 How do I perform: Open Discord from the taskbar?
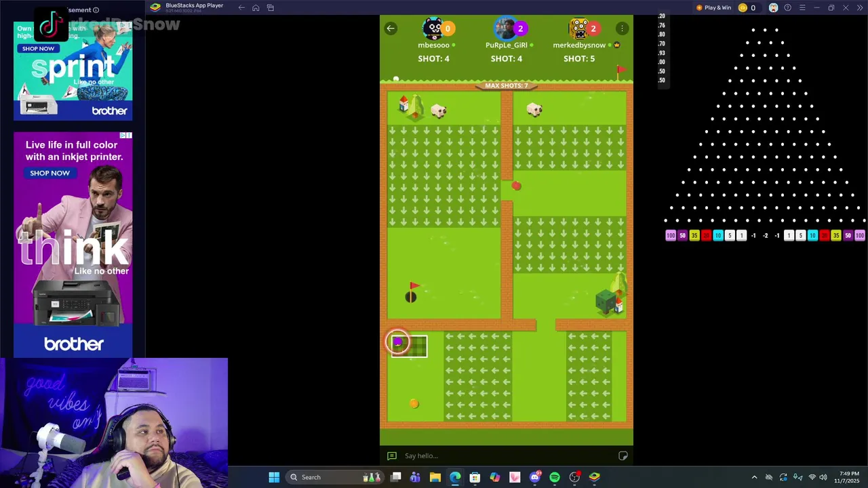[534, 477]
